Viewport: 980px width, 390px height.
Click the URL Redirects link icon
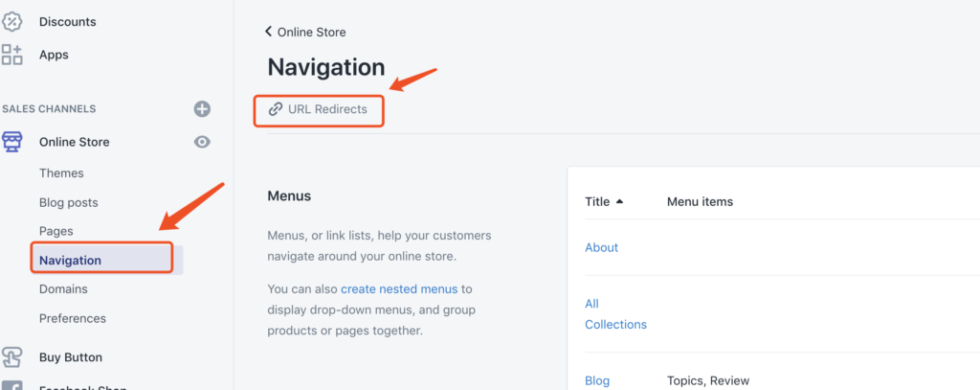click(276, 109)
